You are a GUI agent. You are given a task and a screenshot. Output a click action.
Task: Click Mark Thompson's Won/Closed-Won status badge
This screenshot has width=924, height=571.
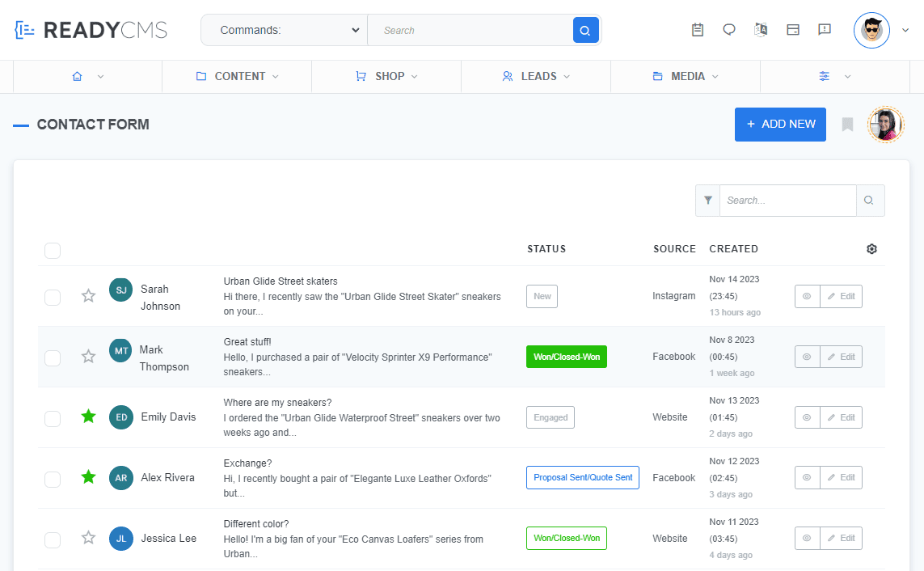click(x=567, y=357)
